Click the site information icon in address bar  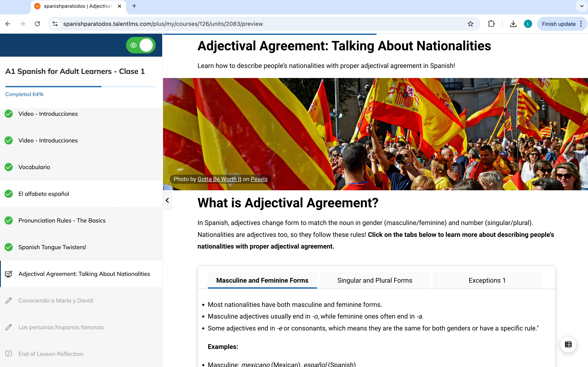tap(55, 24)
